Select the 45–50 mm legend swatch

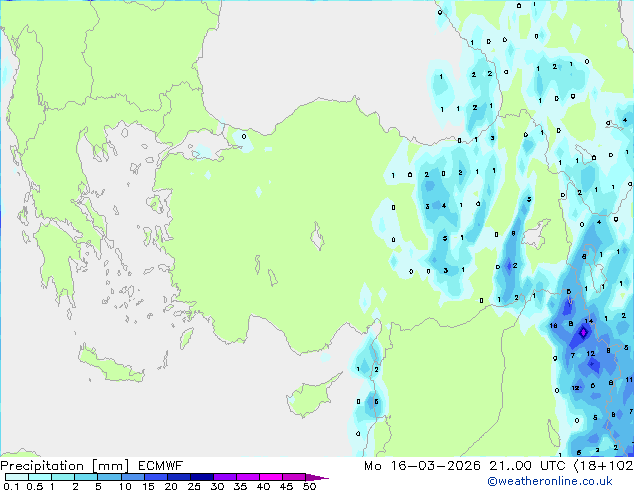pyautogui.click(x=294, y=477)
